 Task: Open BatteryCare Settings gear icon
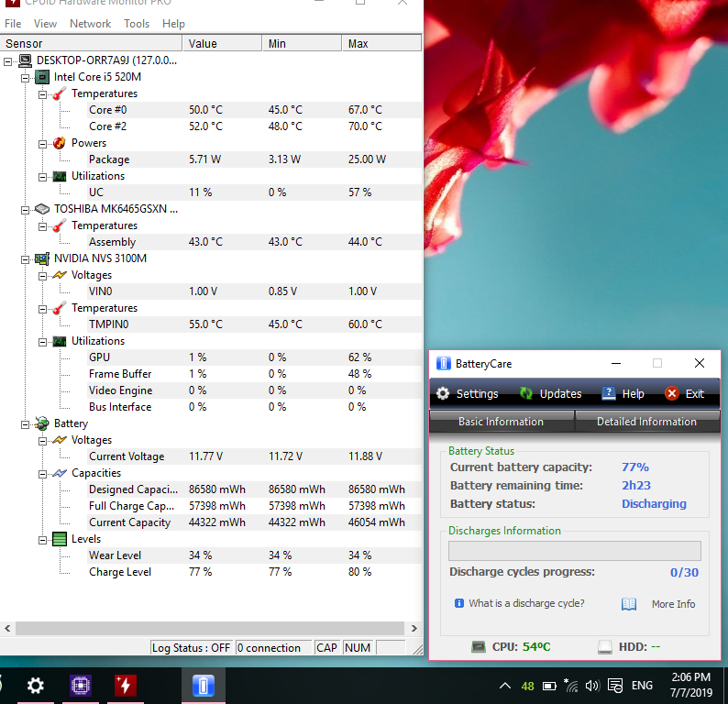(443, 393)
